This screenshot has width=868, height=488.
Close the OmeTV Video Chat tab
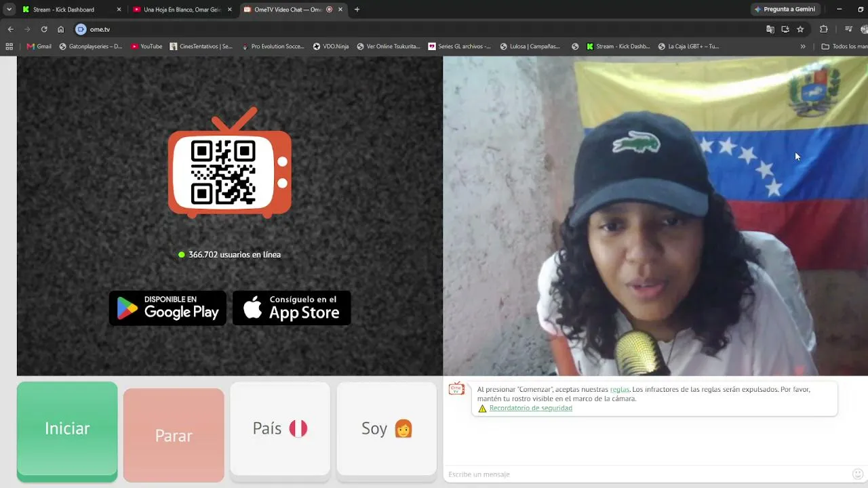[340, 9]
